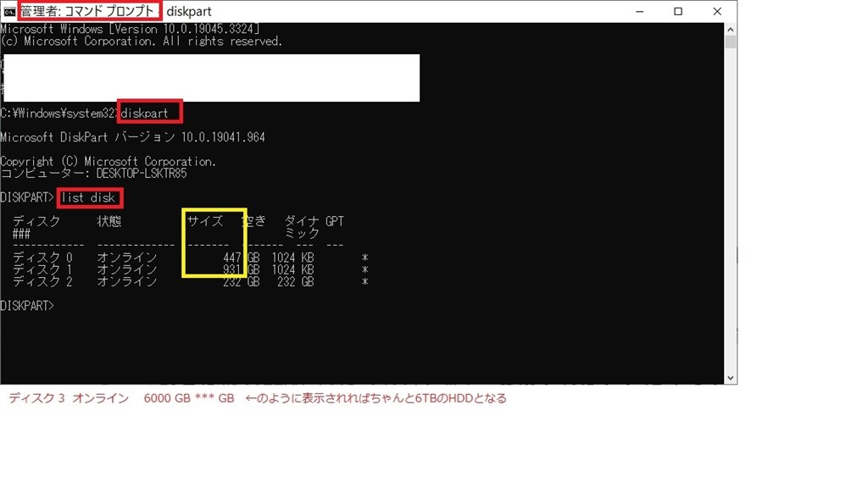Maximize the Command Prompt window
Viewport: 868px width, 488px height.
click(678, 11)
